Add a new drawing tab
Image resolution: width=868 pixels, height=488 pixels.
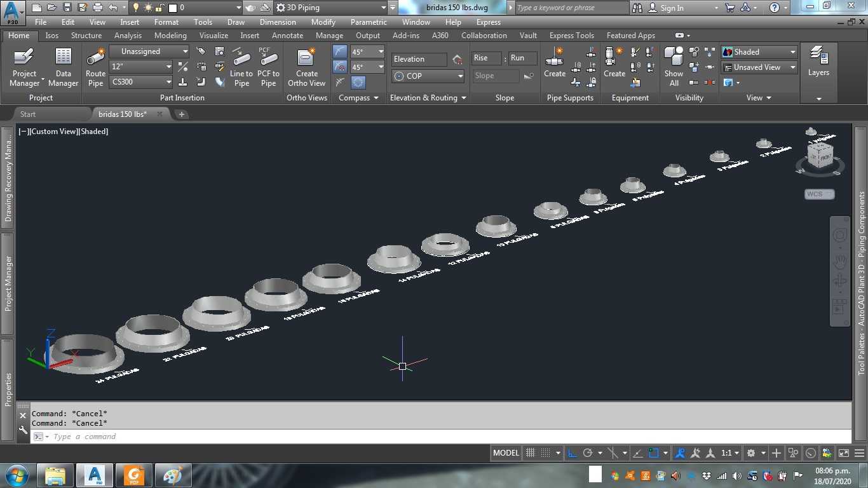pyautogui.click(x=181, y=114)
